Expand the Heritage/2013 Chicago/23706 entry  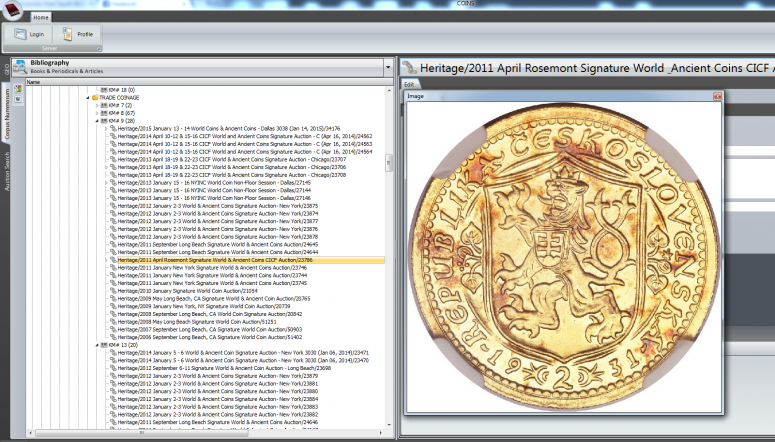click(106, 167)
